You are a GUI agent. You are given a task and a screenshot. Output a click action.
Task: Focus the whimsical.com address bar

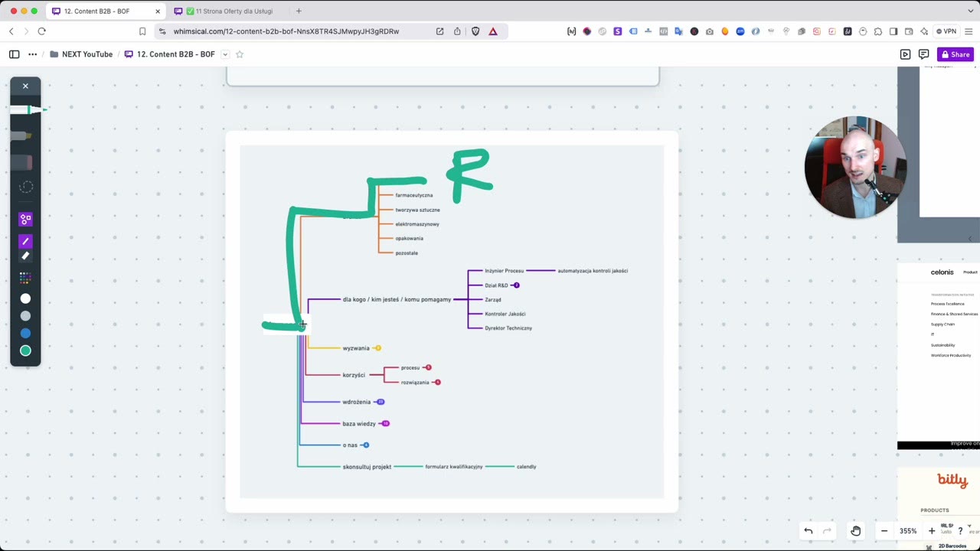point(286,31)
